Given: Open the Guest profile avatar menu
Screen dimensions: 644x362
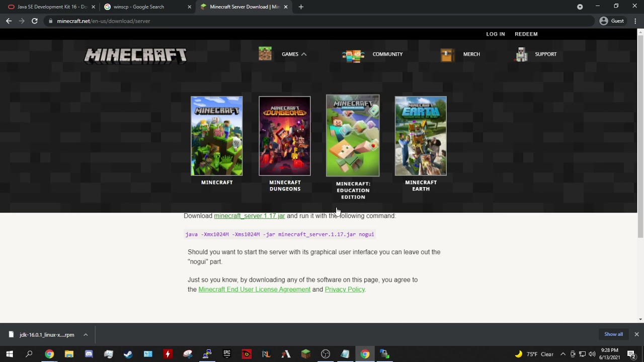Looking at the screenshot, I should [x=604, y=21].
